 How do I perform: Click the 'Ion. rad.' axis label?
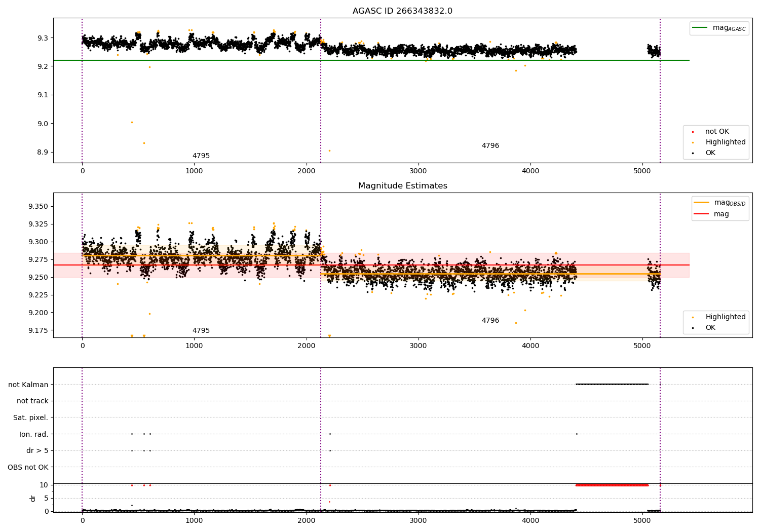pos(33,434)
